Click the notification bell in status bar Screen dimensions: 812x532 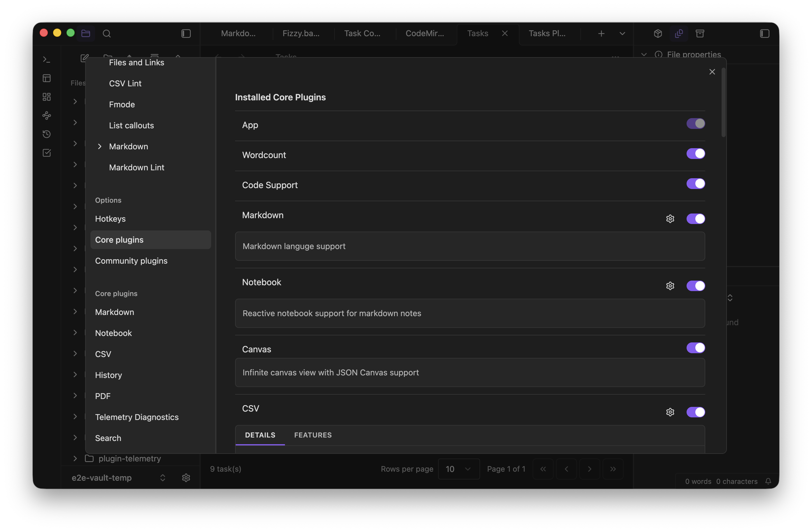pos(768,481)
